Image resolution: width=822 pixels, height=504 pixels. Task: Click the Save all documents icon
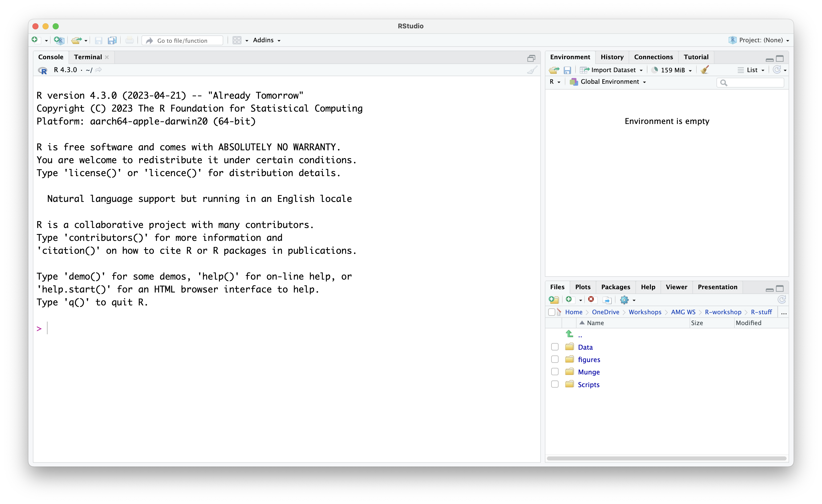coord(112,40)
